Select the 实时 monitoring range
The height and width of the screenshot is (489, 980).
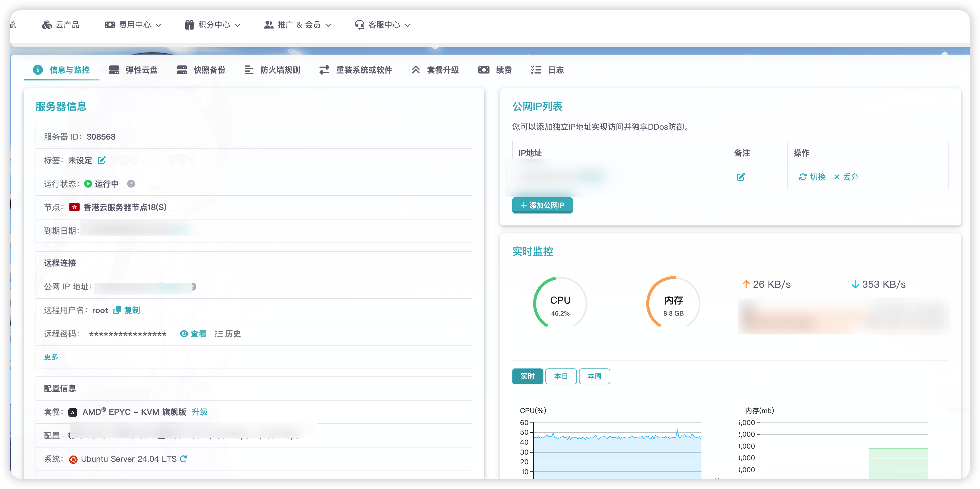click(x=527, y=376)
